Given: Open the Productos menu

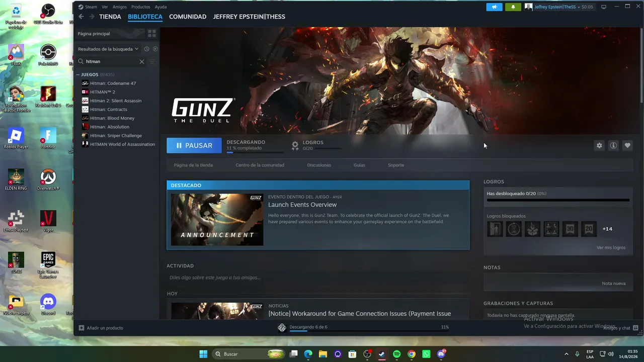Looking at the screenshot, I should point(140,7).
